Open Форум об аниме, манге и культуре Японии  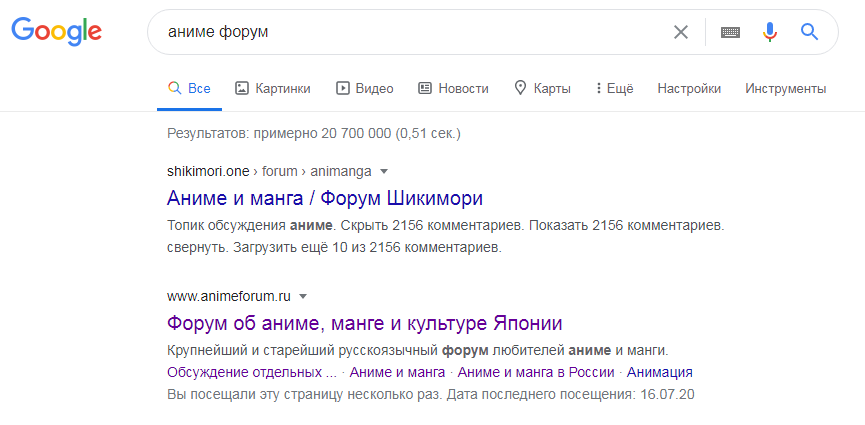(365, 323)
